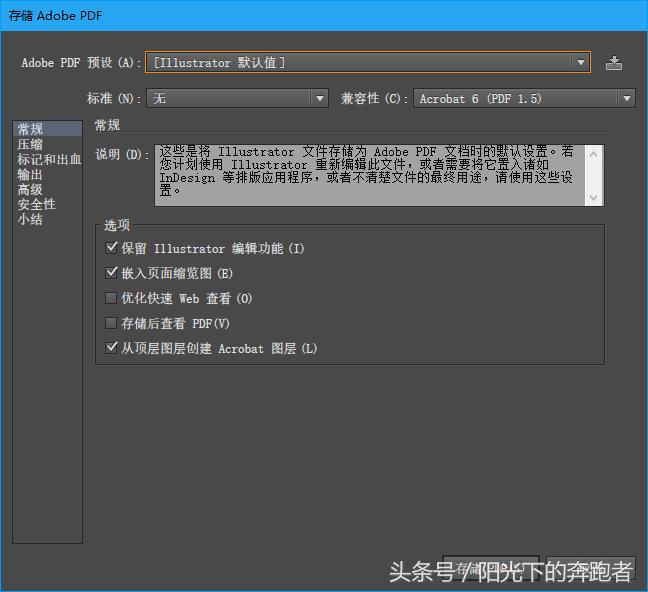This screenshot has width=648, height=592.
Task: Enable 优化快速 Web 查看 checkbox
Action: [111, 298]
